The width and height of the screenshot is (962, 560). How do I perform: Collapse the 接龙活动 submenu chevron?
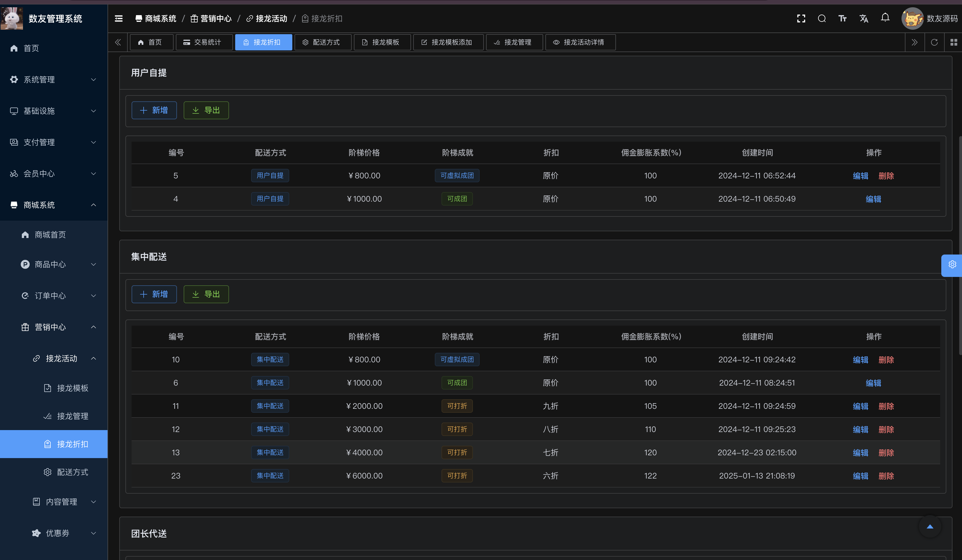point(94,358)
